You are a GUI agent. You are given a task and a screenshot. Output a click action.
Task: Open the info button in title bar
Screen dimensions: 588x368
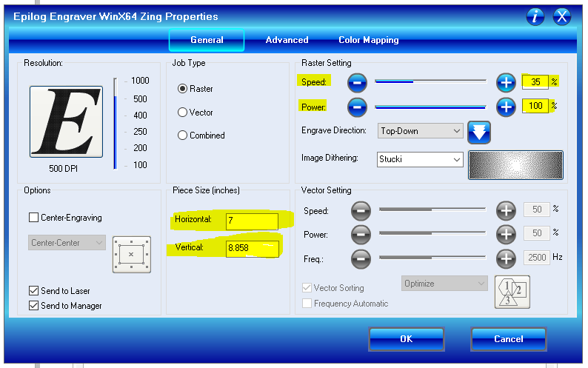click(x=535, y=16)
